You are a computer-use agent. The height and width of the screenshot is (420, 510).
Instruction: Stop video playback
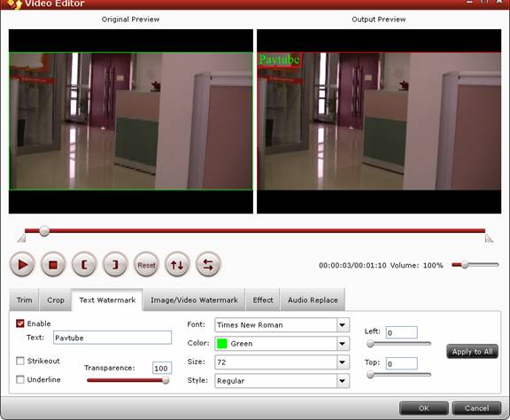coord(53,265)
